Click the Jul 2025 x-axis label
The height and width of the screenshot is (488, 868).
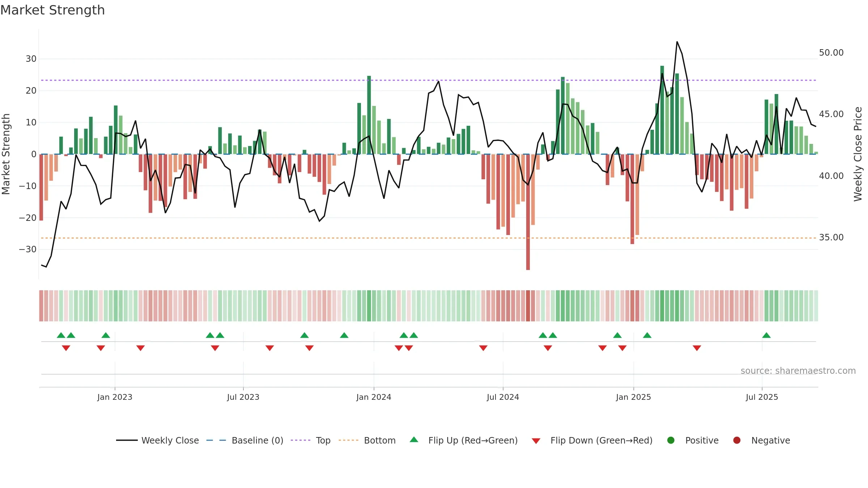(762, 397)
